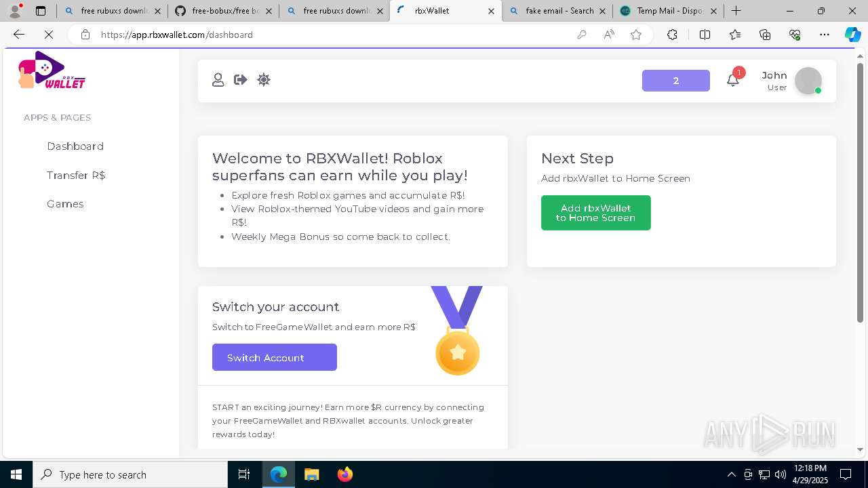Open the saved passwords key icon
This screenshot has width=868, height=488.
pyautogui.click(x=582, y=35)
